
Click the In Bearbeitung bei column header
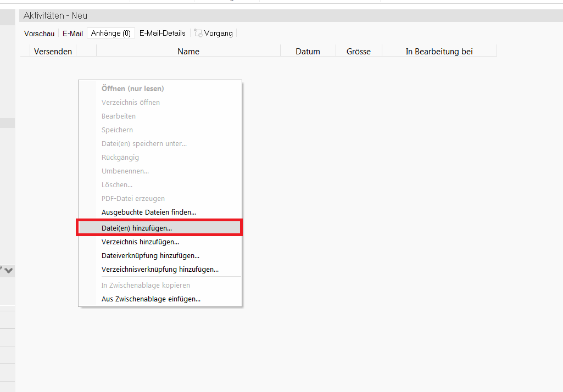click(x=439, y=52)
